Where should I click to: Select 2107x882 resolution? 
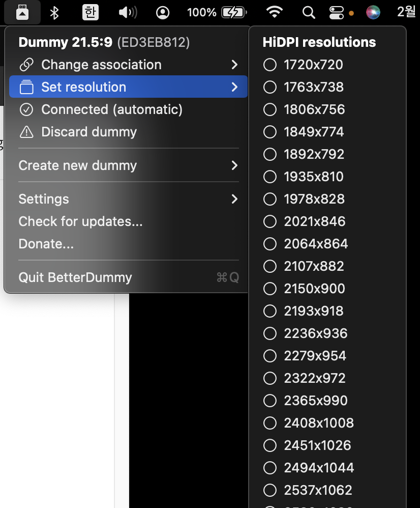pyautogui.click(x=327, y=266)
